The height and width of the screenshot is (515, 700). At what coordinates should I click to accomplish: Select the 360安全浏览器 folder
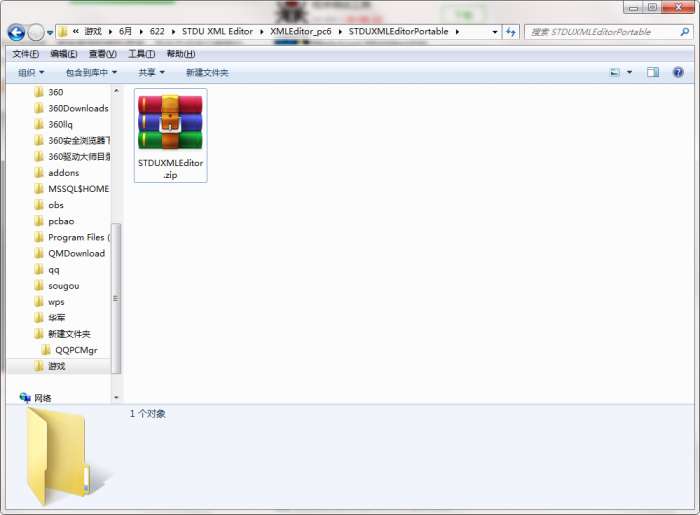pyautogui.click(x=72, y=141)
